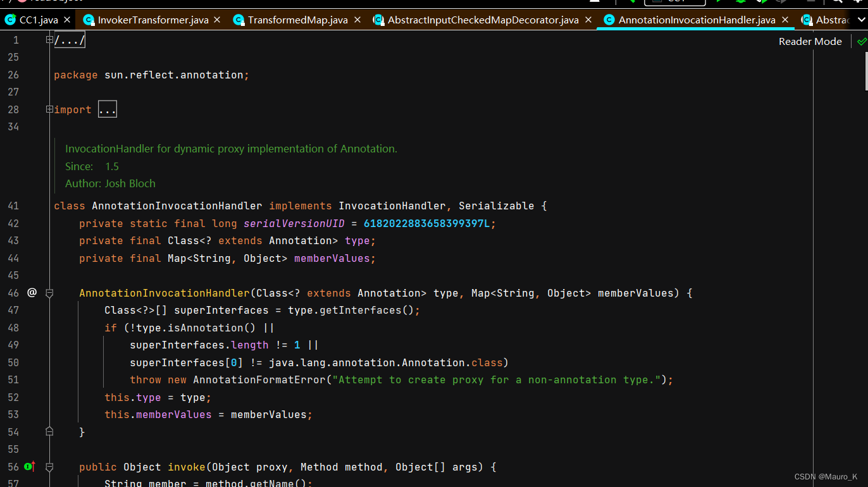The height and width of the screenshot is (487, 868).
Task: Close the AbstractInputCheckedMapDecorator.java tab
Action: click(588, 20)
